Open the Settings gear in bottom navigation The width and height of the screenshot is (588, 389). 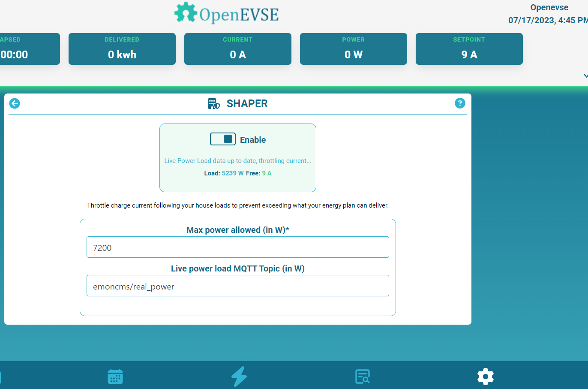pyautogui.click(x=485, y=377)
